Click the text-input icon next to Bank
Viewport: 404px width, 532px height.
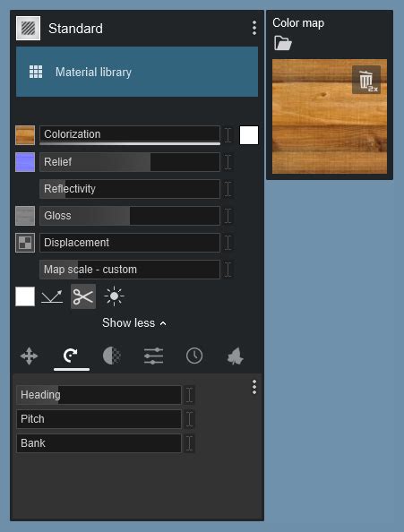click(190, 443)
